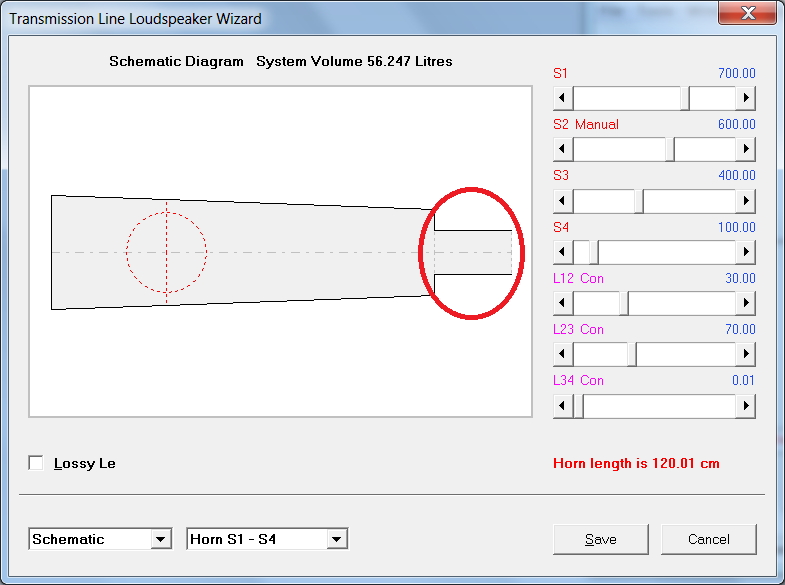Decrease L34 Con with left arrow
The width and height of the screenshot is (785, 585).
click(x=563, y=405)
